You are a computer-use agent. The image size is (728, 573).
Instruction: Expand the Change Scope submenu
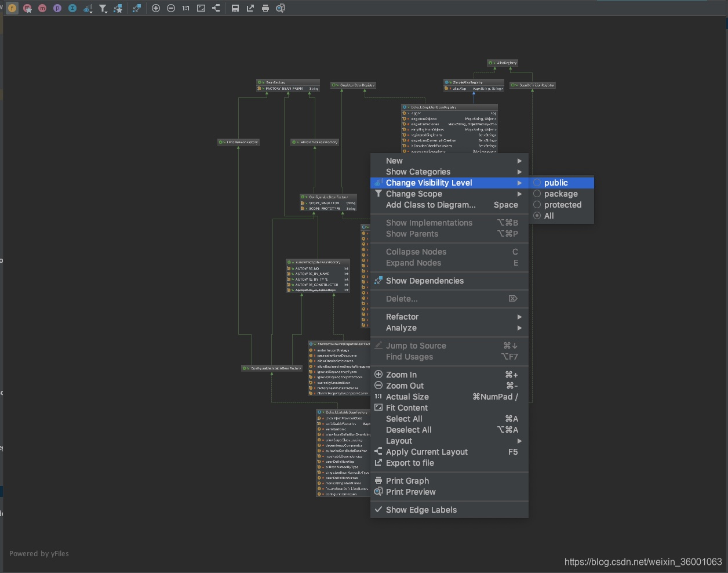[449, 194]
